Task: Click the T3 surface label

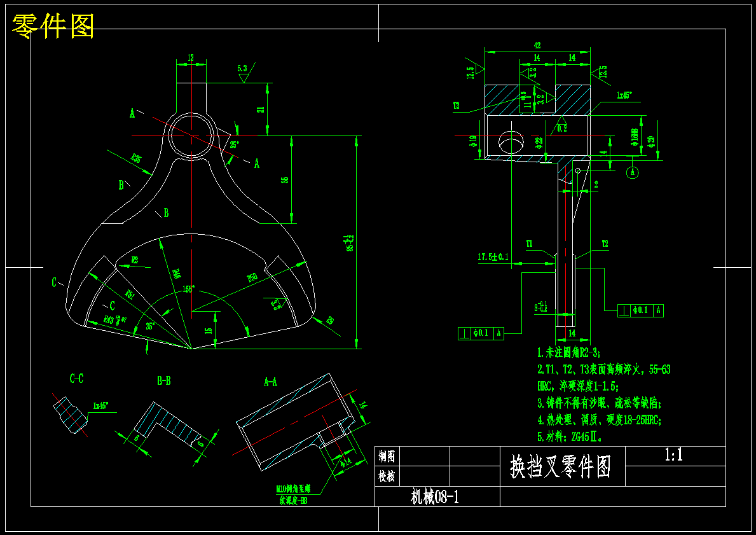Action: click(x=456, y=106)
